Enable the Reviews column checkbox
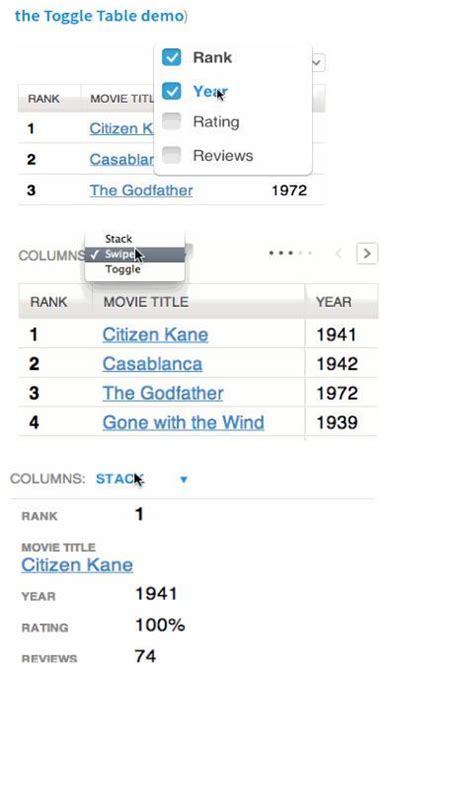Image resolution: width=474 pixels, height=812 pixels. (x=171, y=155)
